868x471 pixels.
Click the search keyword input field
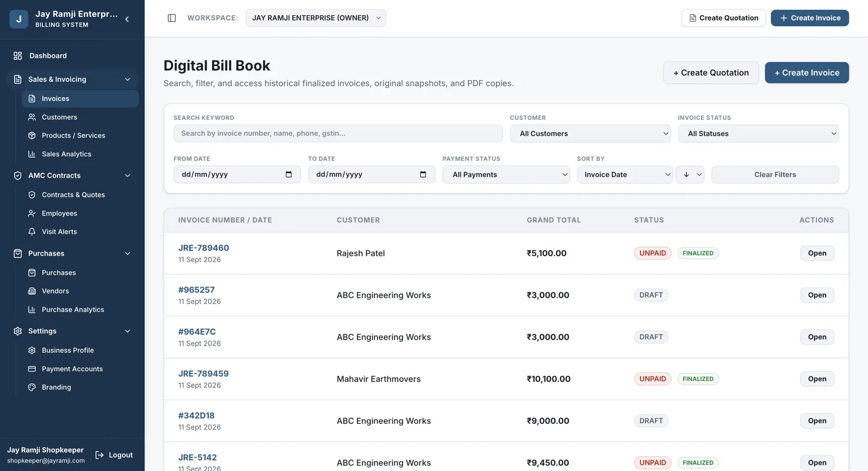(338, 133)
